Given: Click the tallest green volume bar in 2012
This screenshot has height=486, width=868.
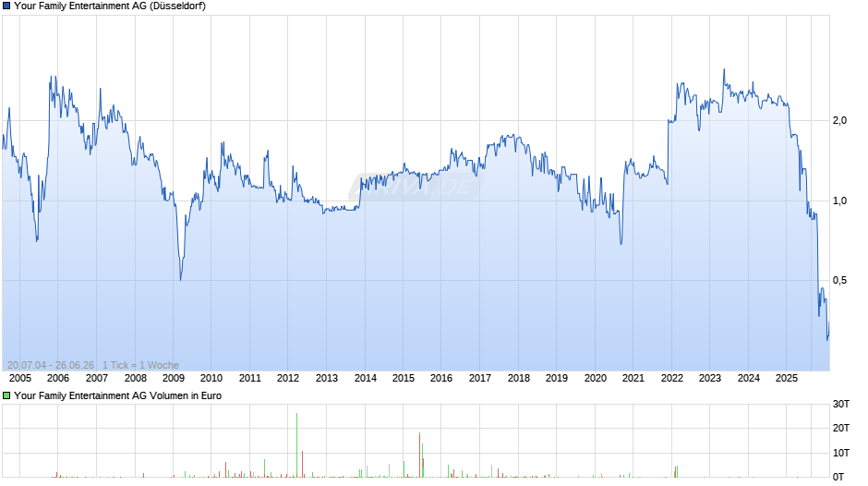Looking at the screenshot, I should click(296, 445).
